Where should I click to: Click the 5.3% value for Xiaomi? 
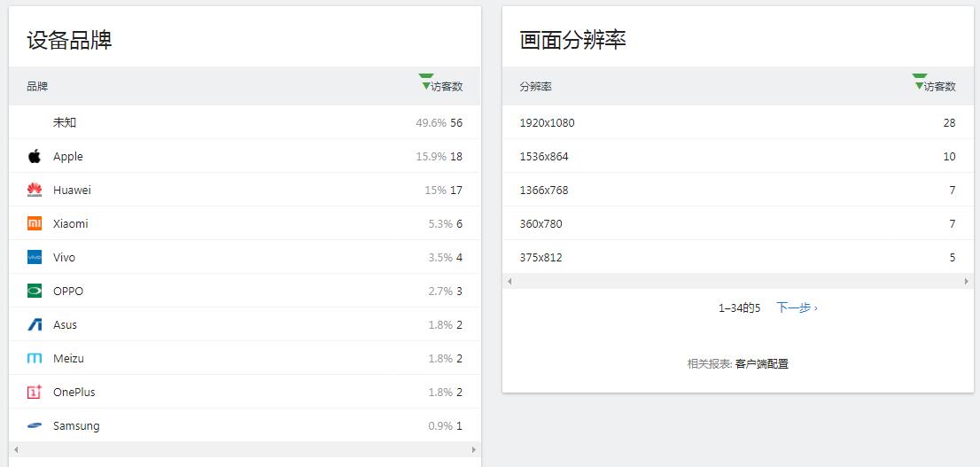point(440,224)
